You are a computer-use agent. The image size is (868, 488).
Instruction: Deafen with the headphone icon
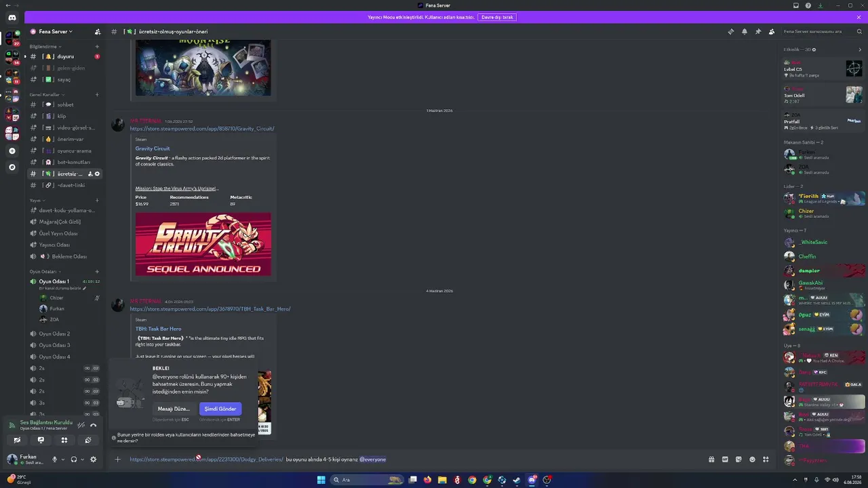pos(73,460)
